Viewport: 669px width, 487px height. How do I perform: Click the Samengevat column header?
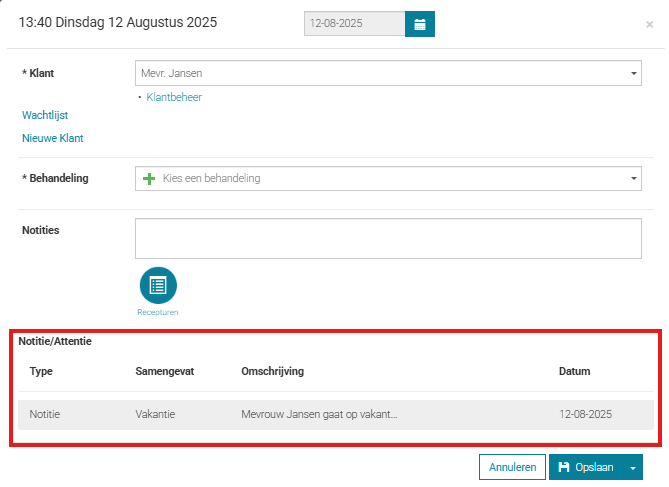point(165,371)
